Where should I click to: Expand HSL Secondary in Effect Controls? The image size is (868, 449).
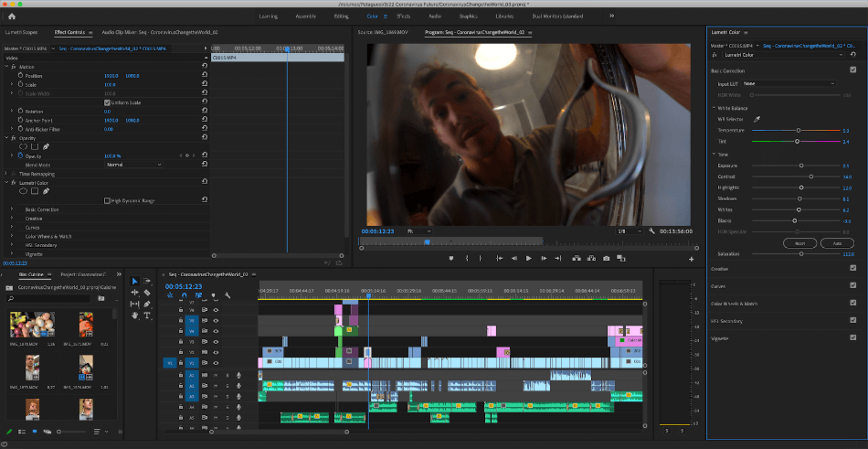point(12,245)
